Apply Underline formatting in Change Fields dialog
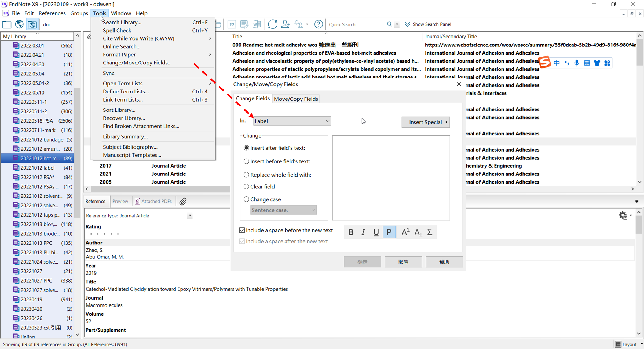Screen dimensions: 644x349 click(376, 232)
